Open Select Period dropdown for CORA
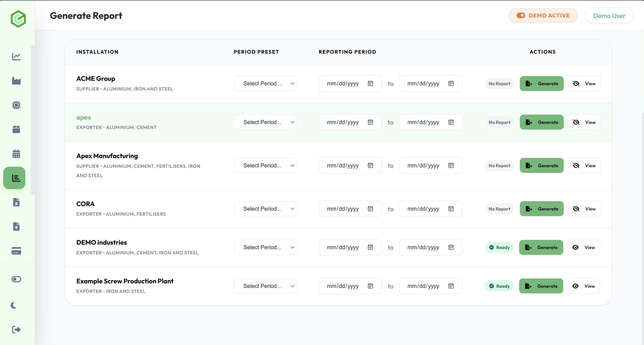 [x=265, y=209]
